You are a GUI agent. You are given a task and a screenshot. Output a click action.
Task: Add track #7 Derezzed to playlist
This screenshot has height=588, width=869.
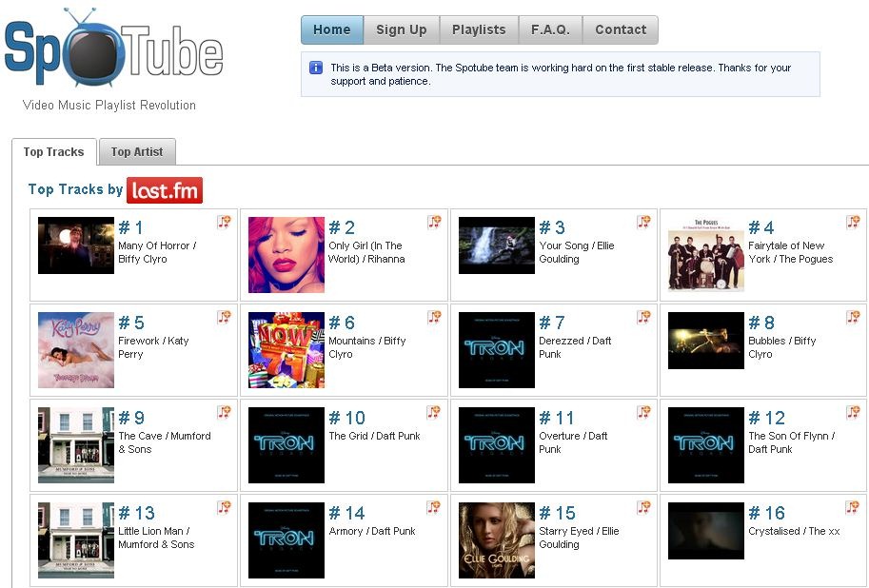[643, 318]
